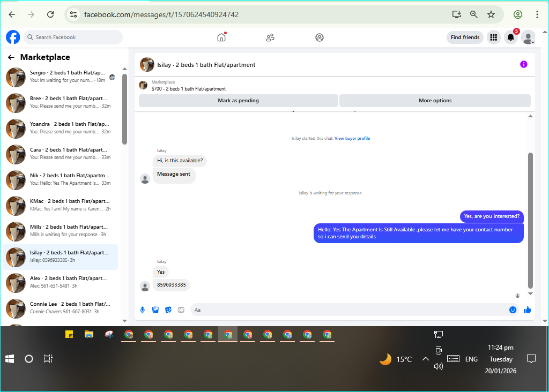
Task: Click 'Hi, is this available?' message
Action: tap(180, 161)
